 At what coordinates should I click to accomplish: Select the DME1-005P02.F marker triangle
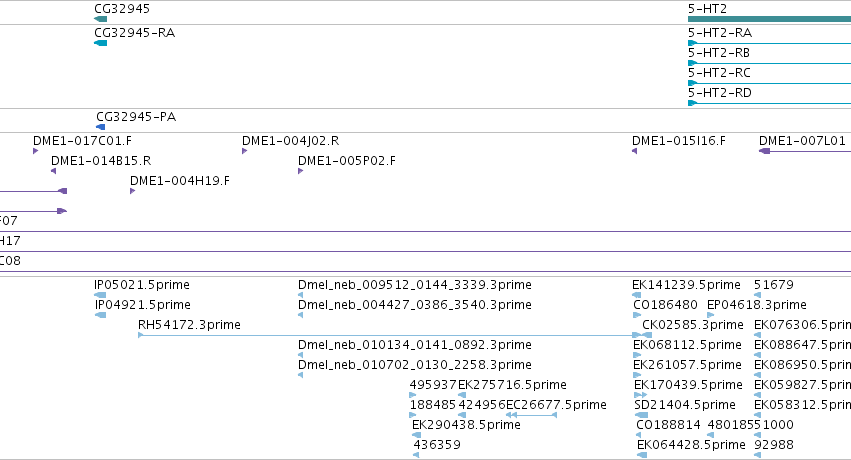tap(301, 171)
